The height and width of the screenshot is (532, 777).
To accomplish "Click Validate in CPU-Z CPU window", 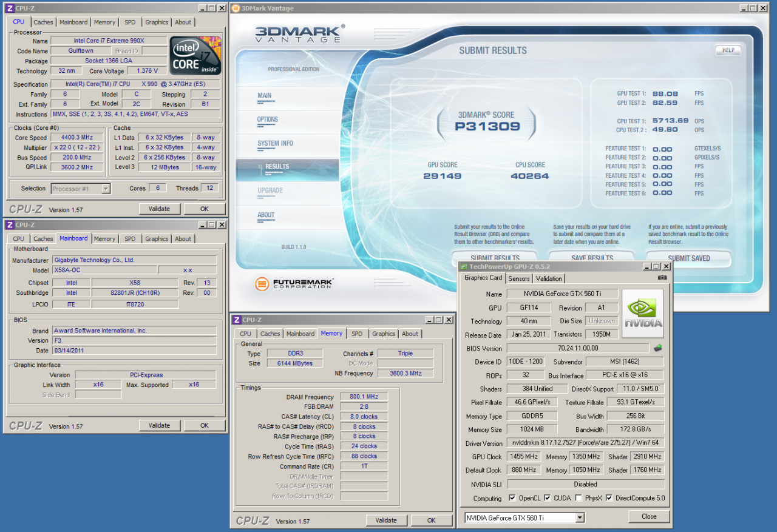I will coord(159,209).
